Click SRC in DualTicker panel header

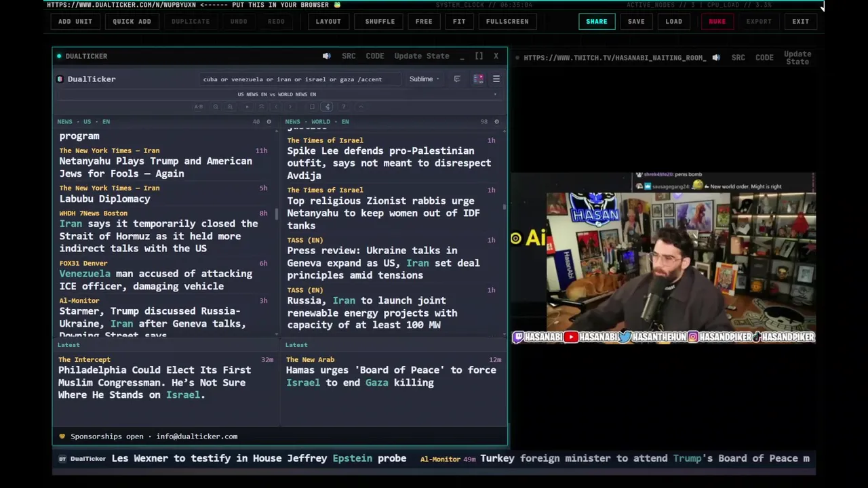(349, 56)
